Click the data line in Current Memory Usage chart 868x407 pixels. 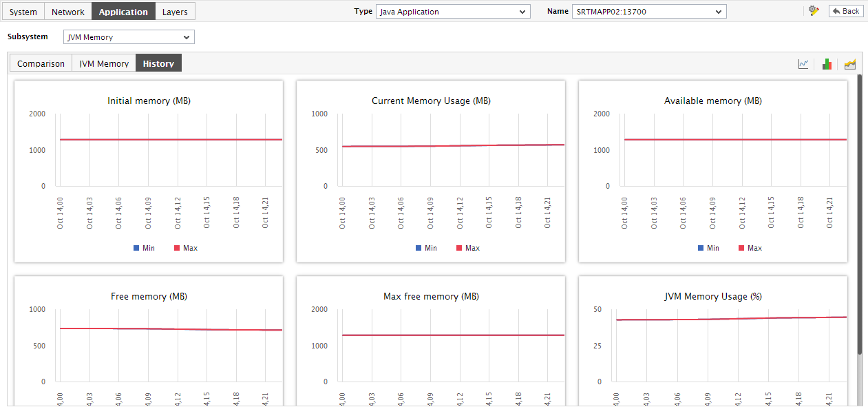453,145
